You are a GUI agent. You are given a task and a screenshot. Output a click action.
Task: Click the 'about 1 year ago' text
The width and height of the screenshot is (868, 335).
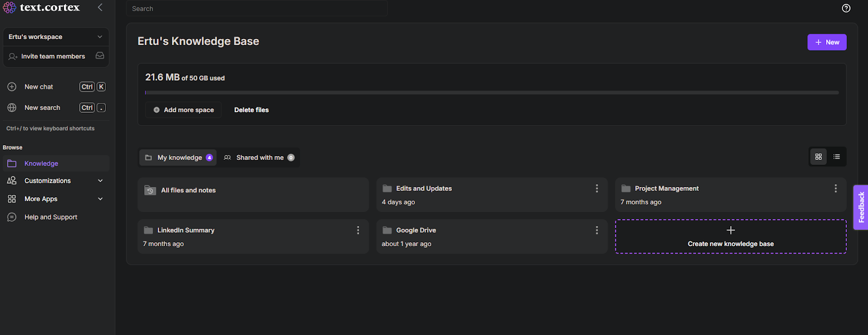point(406,244)
